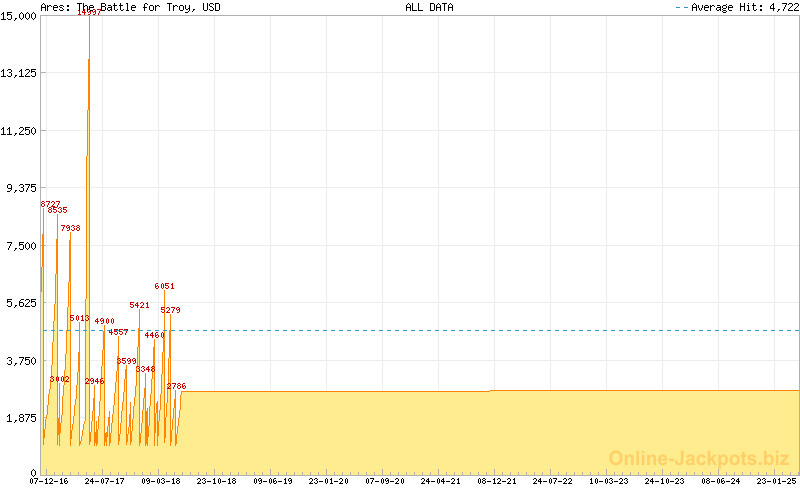Select the 2786 final hit label
800x490 pixels.
click(176, 386)
